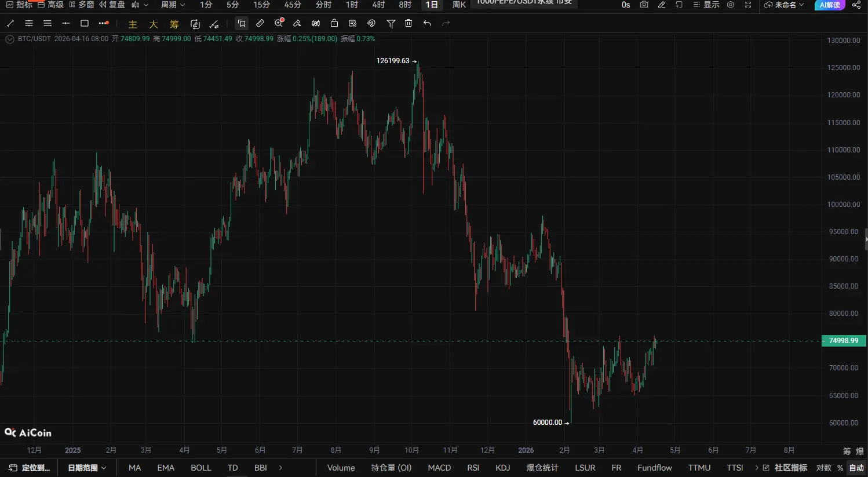This screenshot has width=868, height=477.
Task: Open the 多窗 multi-window layout
Action: 82,5
